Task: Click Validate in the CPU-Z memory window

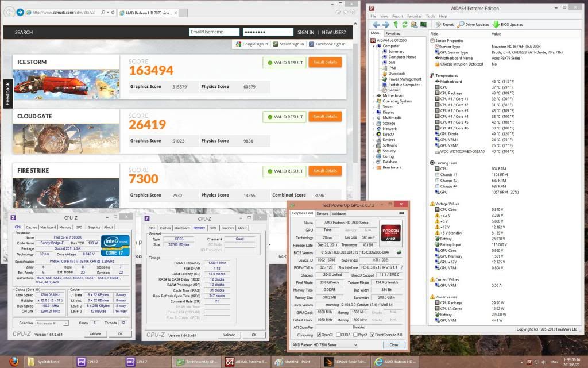Action: click(x=229, y=335)
